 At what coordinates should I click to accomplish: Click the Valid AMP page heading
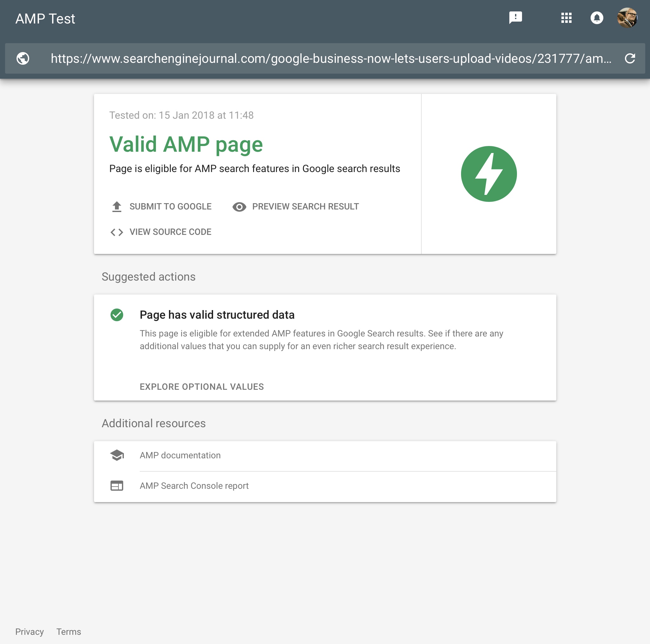tap(186, 145)
